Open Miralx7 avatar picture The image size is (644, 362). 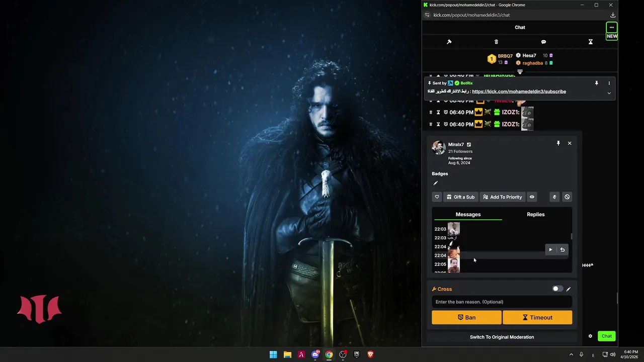point(438,148)
